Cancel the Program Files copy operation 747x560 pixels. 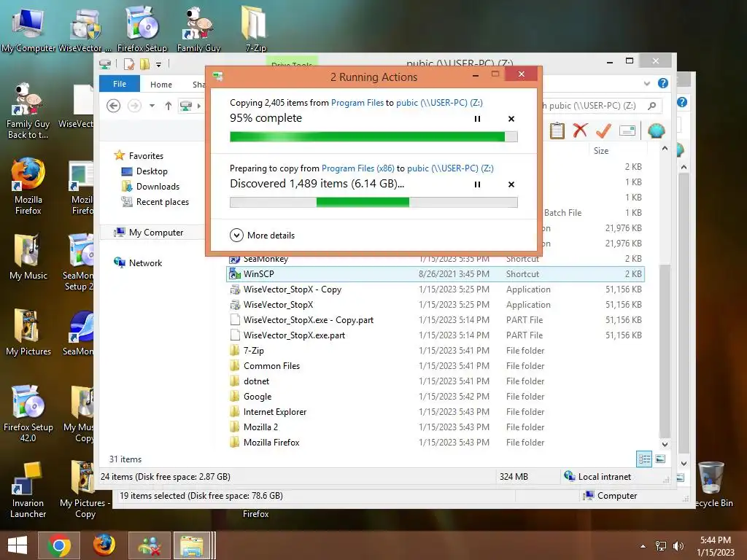click(511, 119)
